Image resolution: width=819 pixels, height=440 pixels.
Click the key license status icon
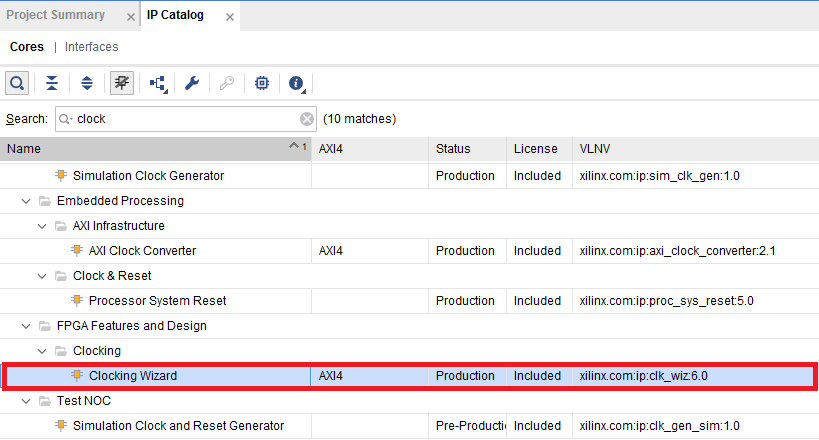click(227, 83)
